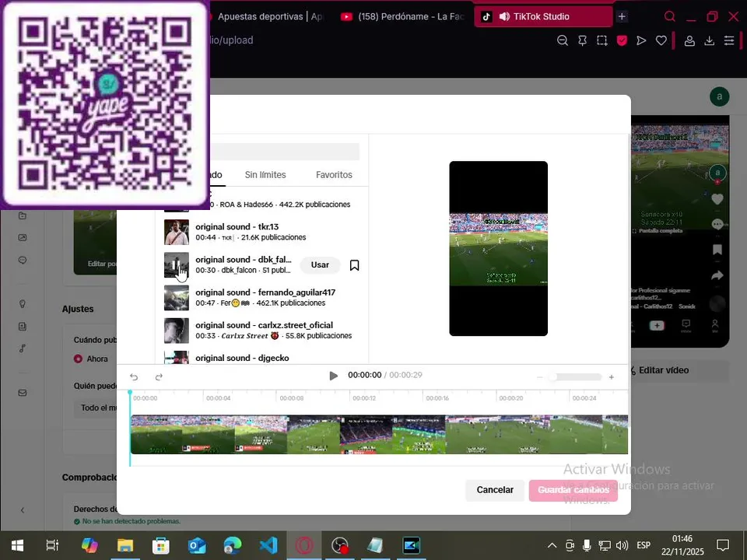Click the sound search input field
Viewport: 747px width, 560px height.
(x=285, y=152)
